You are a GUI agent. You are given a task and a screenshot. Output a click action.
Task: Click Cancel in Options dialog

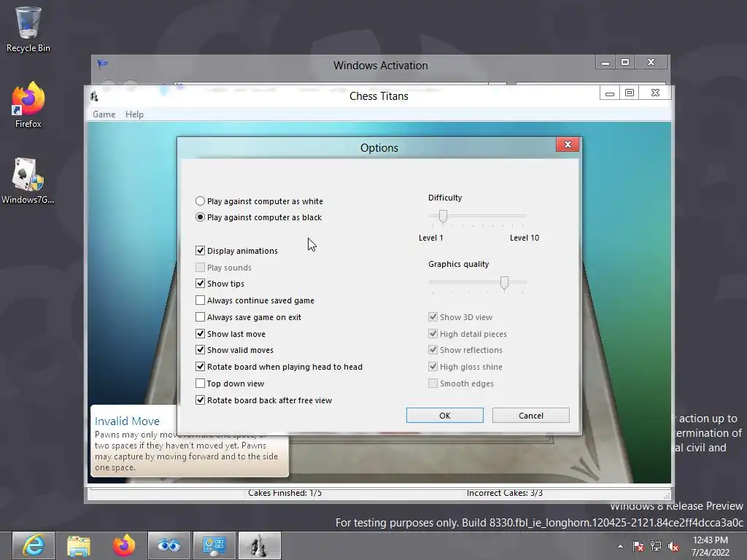531,415
